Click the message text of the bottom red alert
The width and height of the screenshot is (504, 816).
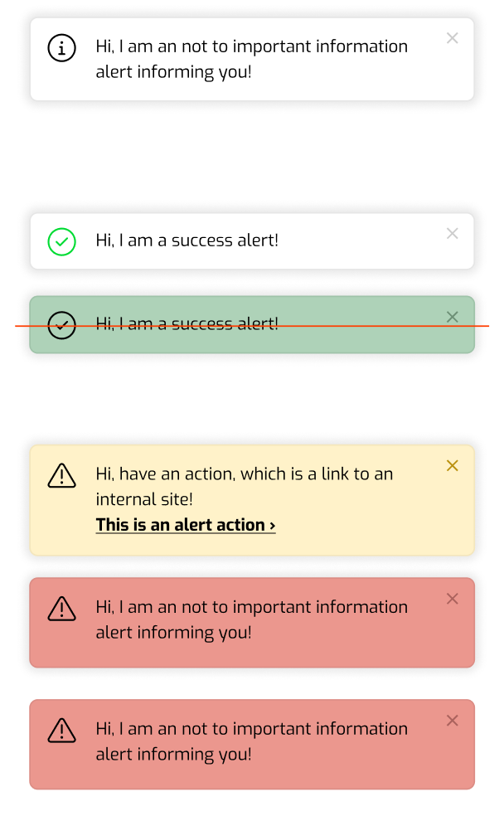click(251, 741)
